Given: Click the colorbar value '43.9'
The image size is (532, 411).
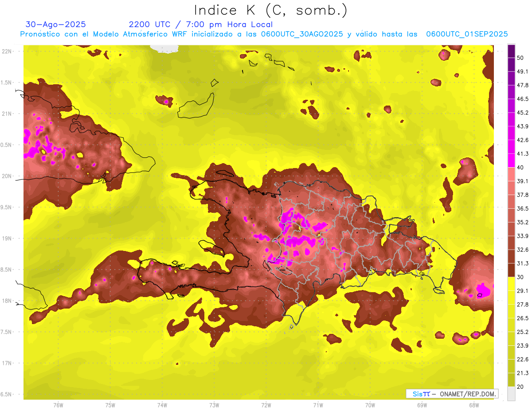Looking at the screenshot, I should [x=522, y=126].
